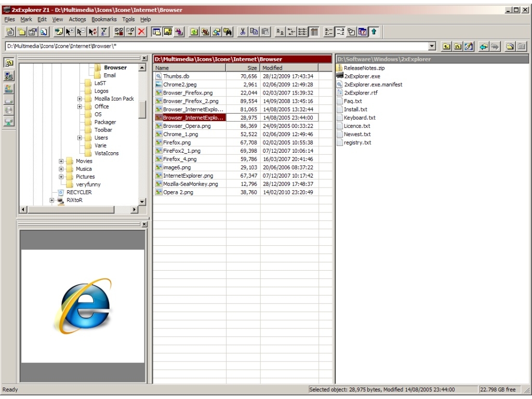Open the Bookmarks menu
Viewport: 532px width, 399px height.
click(104, 19)
